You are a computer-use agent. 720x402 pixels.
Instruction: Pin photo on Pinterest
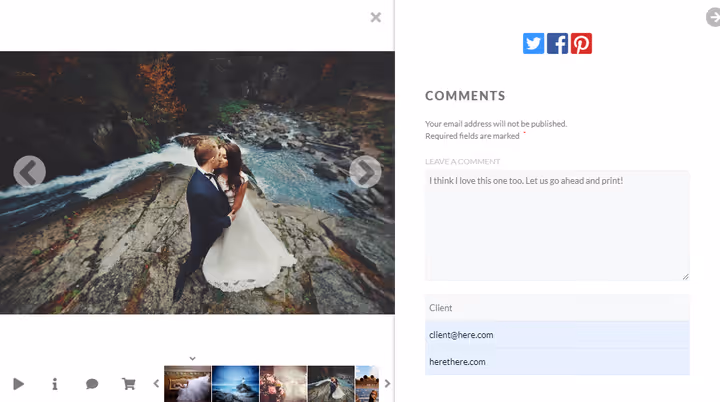point(581,44)
